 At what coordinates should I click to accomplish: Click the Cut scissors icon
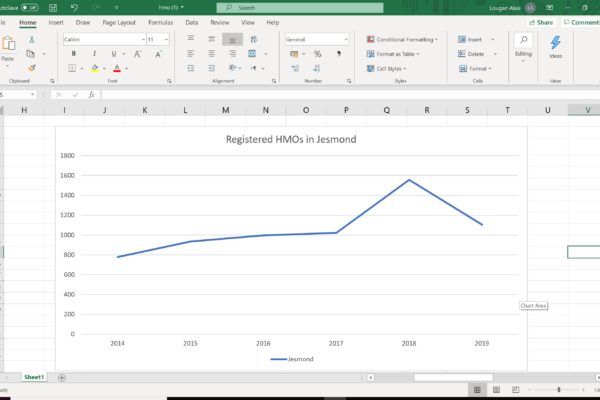click(x=31, y=40)
